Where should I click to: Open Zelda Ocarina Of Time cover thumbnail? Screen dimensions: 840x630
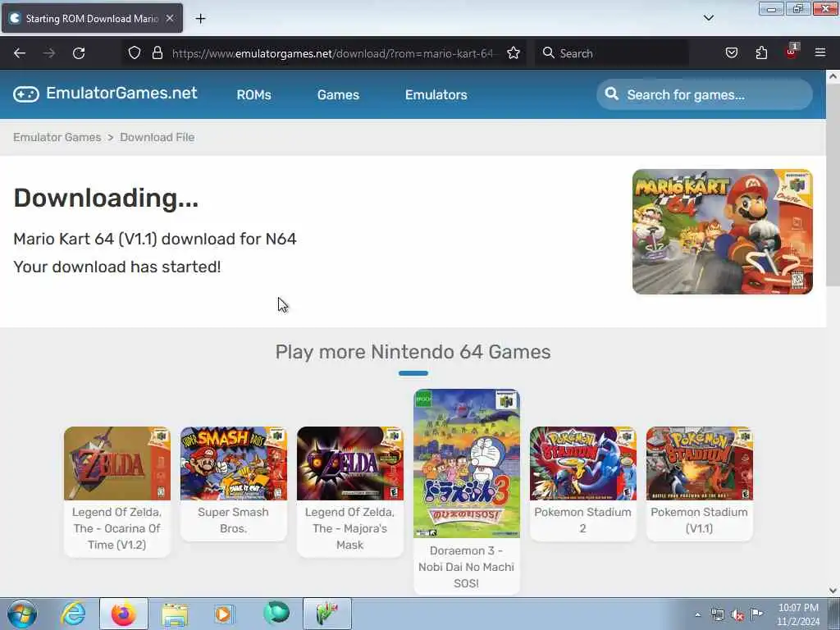(x=116, y=463)
